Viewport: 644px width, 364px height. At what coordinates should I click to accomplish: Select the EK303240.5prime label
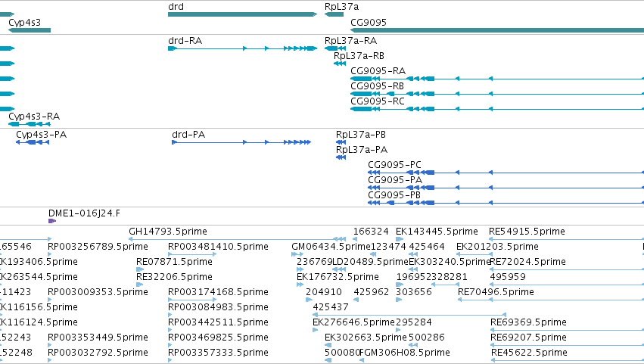[x=450, y=262]
